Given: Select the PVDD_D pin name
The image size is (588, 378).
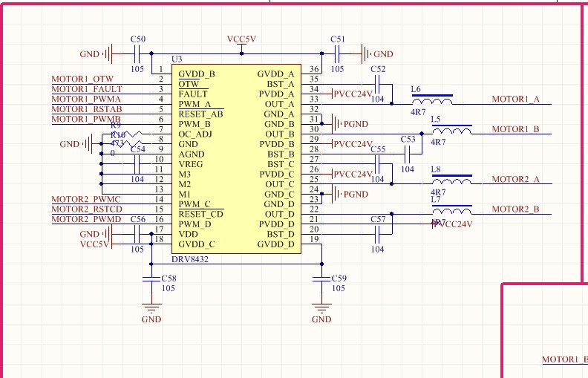Looking at the screenshot, I should pos(277,224).
